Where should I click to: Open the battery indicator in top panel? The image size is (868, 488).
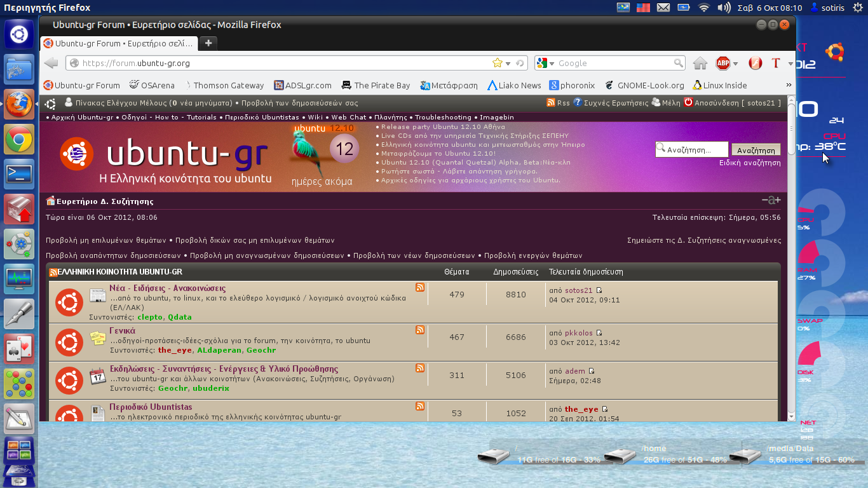coord(684,8)
